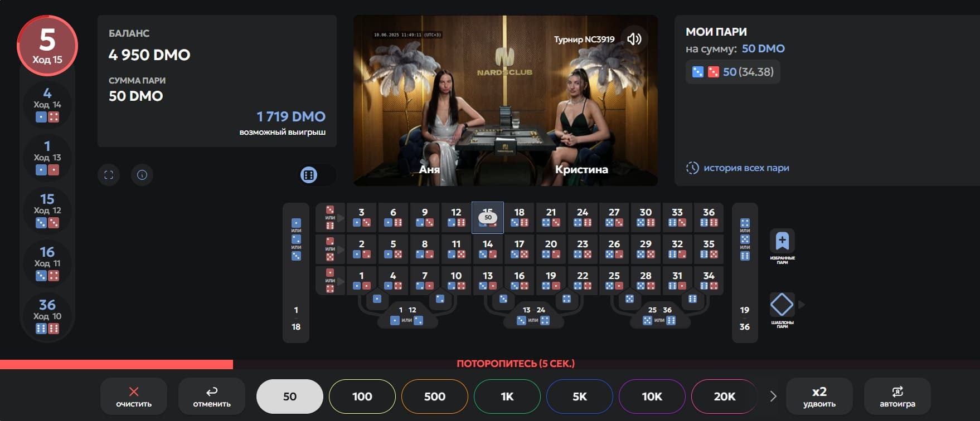
Task: Open bet templates diamond icon
Action: click(782, 305)
